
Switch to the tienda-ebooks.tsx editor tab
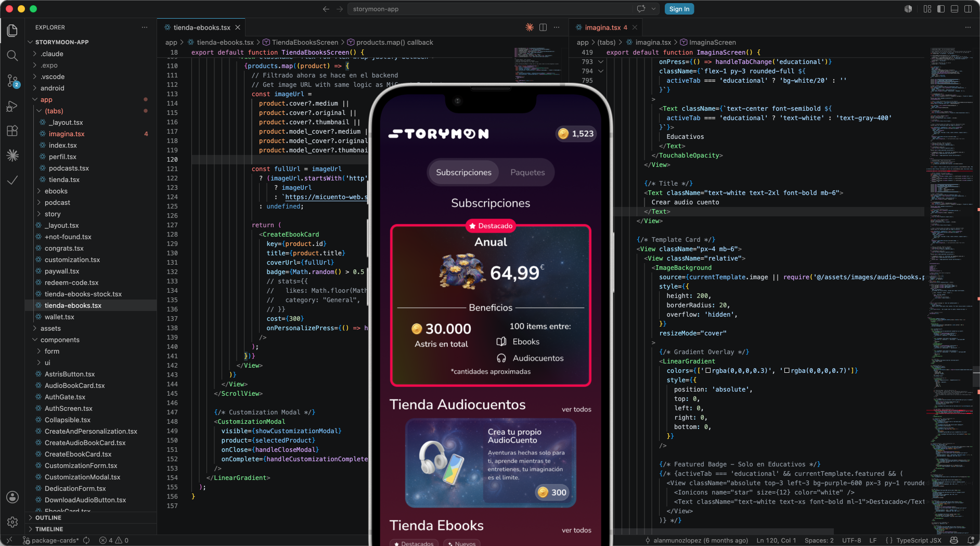(x=202, y=28)
